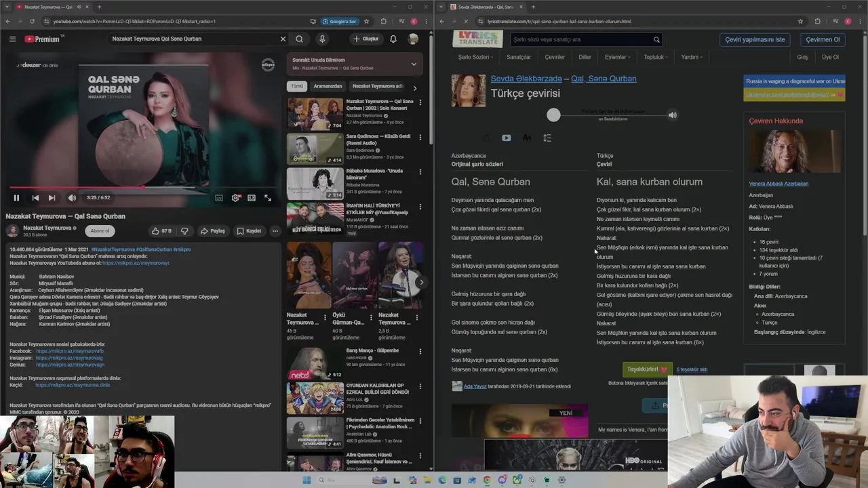868x488 pixels.
Task: Dislike the video with thumbs-down
Action: coord(184,231)
